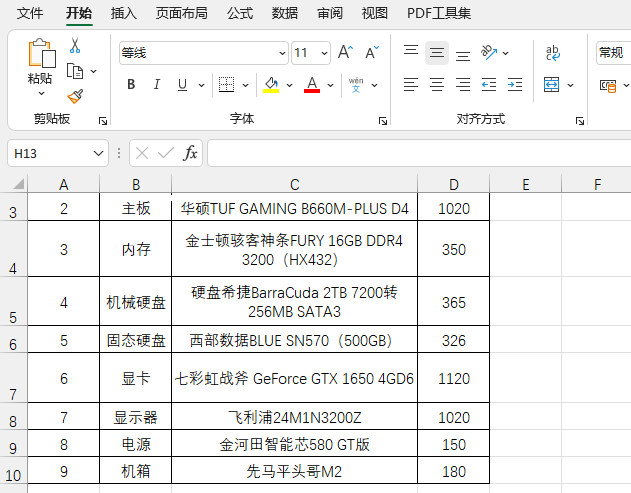The image size is (631, 493).
Task: Switch to the 审阅 tab
Action: coord(330,13)
